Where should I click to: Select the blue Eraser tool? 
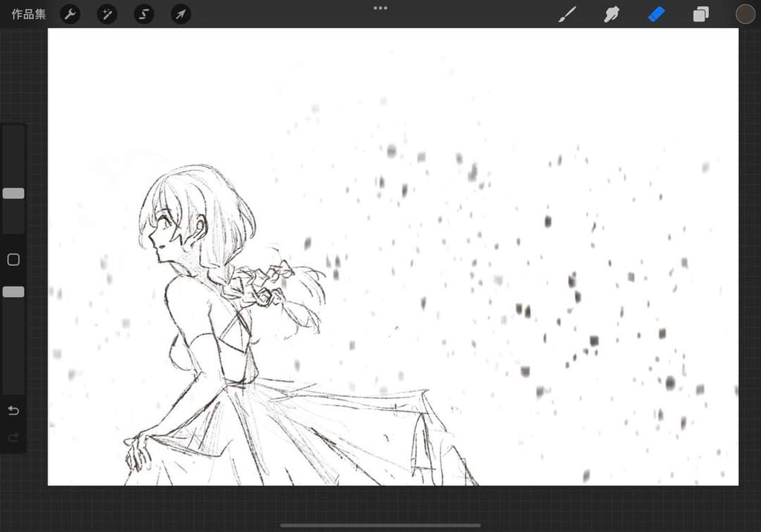[656, 14]
